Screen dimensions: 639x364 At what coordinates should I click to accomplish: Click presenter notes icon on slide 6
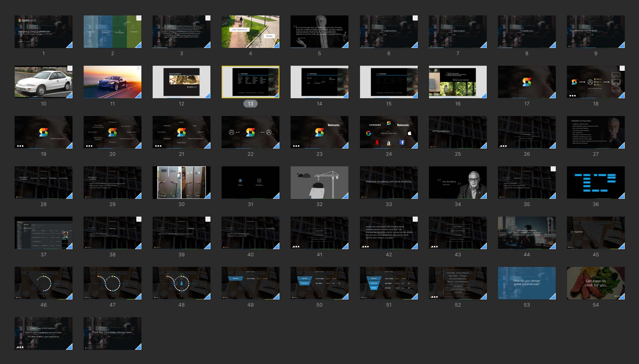[415, 18]
